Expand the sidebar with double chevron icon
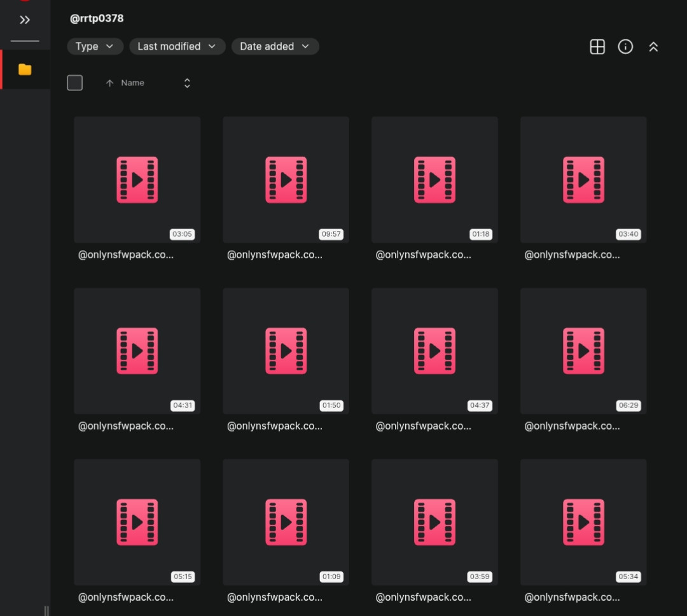This screenshot has height=616, width=687. click(x=25, y=20)
